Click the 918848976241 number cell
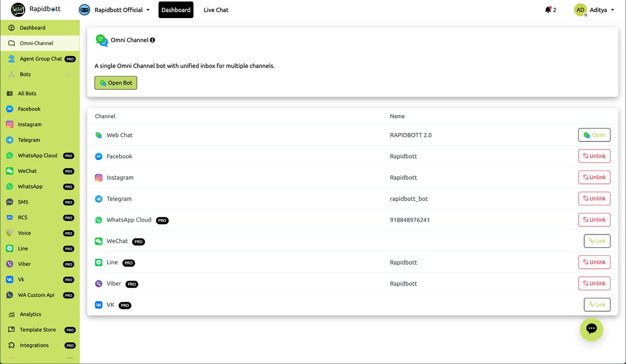 click(x=410, y=220)
